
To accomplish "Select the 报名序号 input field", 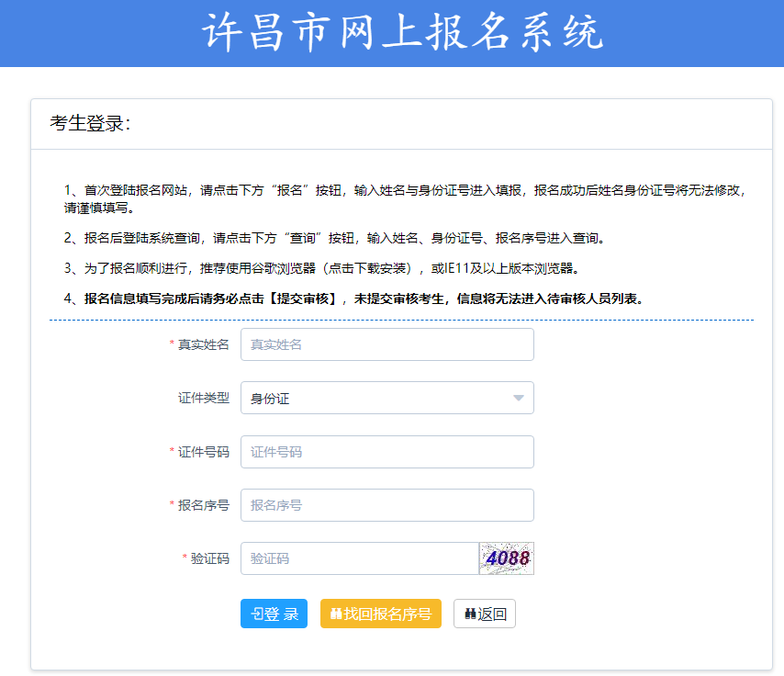I will tap(386, 505).
